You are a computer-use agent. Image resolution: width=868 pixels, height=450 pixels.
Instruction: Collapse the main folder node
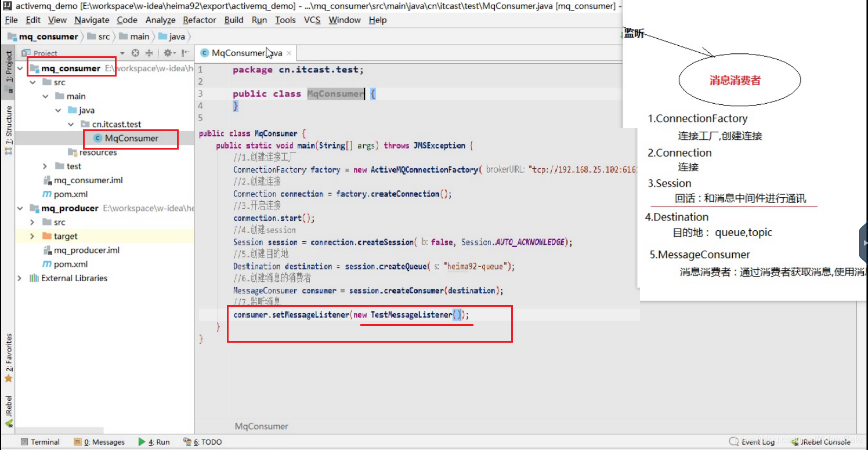(x=46, y=96)
